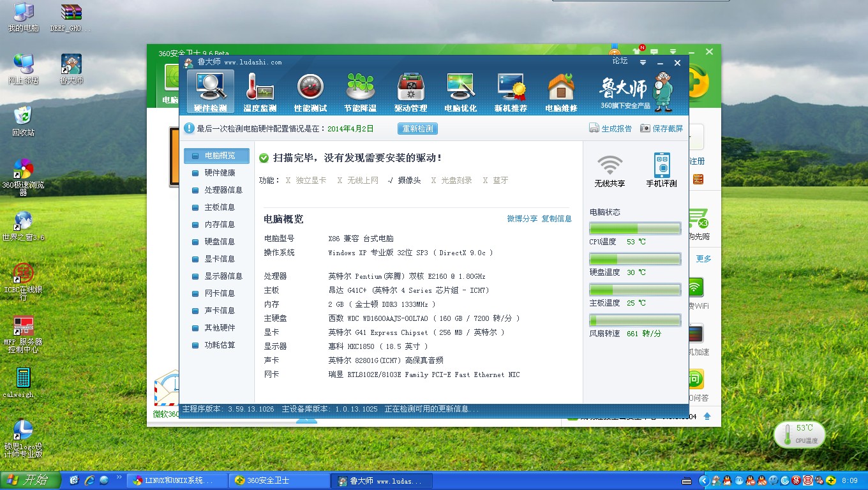The width and height of the screenshot is (868, 490).
Task: Select the 网上邻居 desktop icon
Action: click(24, 69)
